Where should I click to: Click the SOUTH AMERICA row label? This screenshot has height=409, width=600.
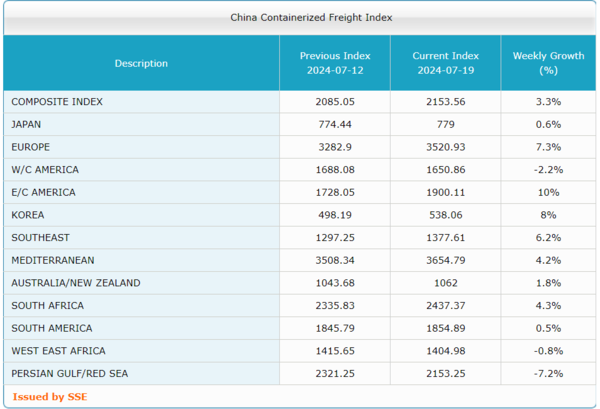pyautogui.click(x=52, y=328)
